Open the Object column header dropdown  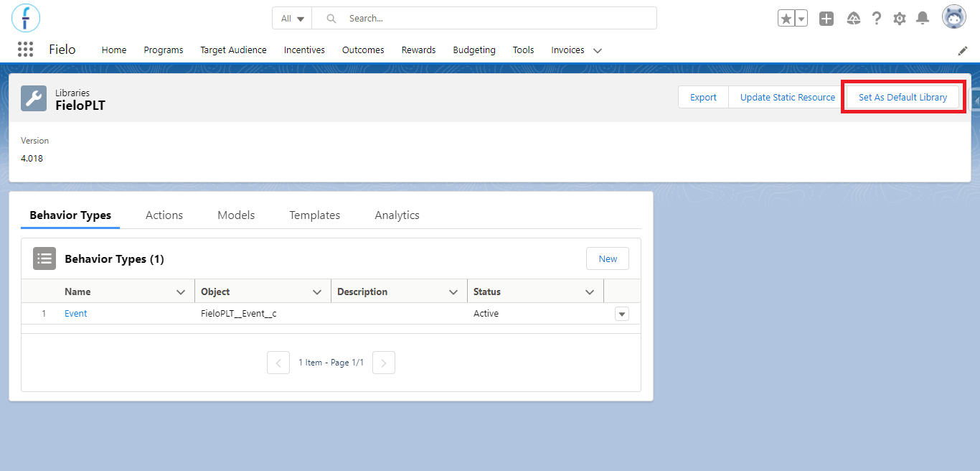(x=317, y=292)
